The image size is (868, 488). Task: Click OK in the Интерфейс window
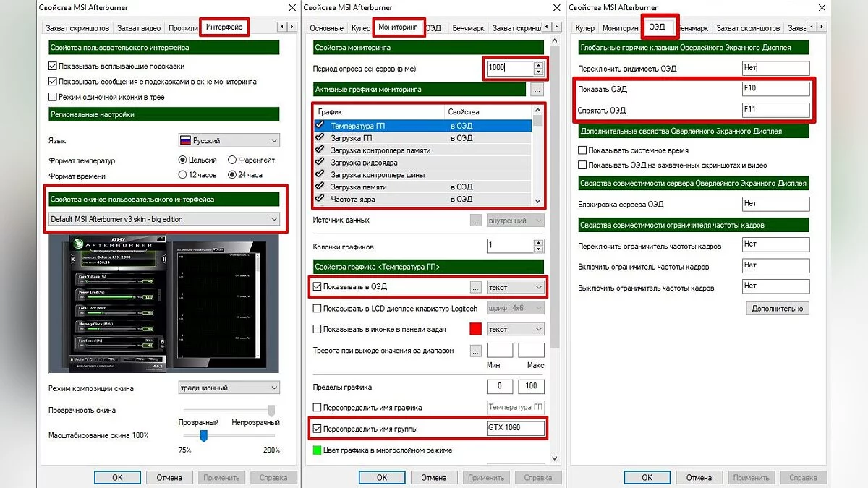117,477
